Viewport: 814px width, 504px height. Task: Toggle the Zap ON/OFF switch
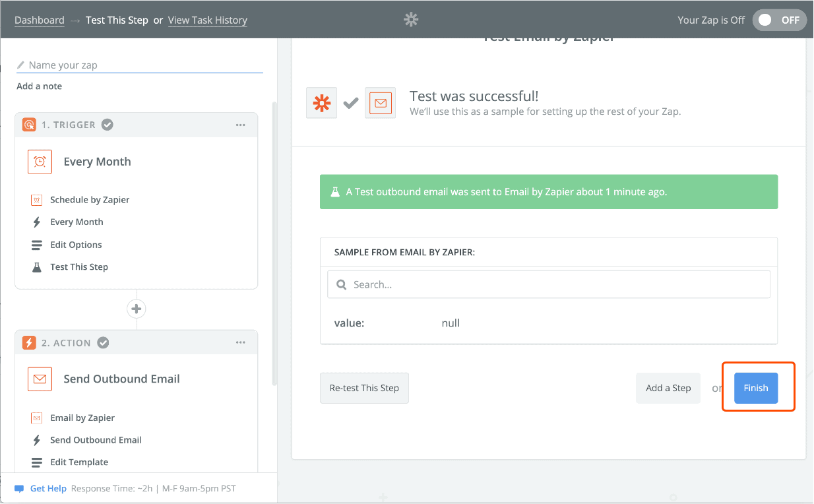click(778, 20)
